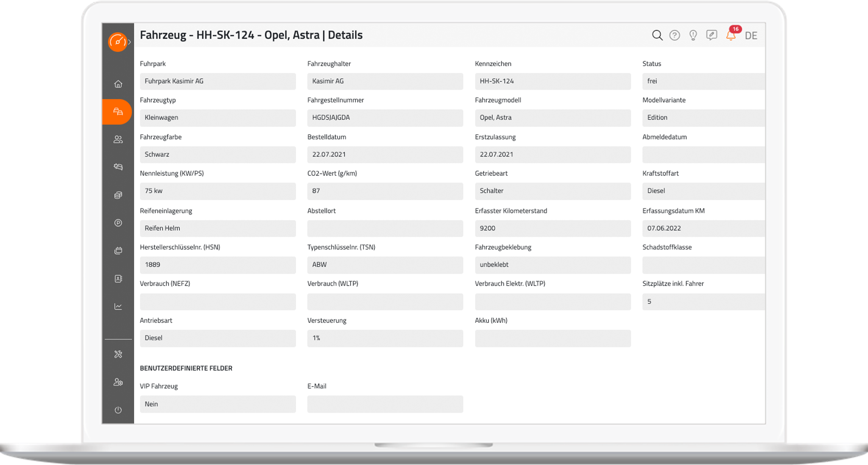Open the feedback chat icon
The width and height of the screenshot is (868, 465).
point(712,35)
